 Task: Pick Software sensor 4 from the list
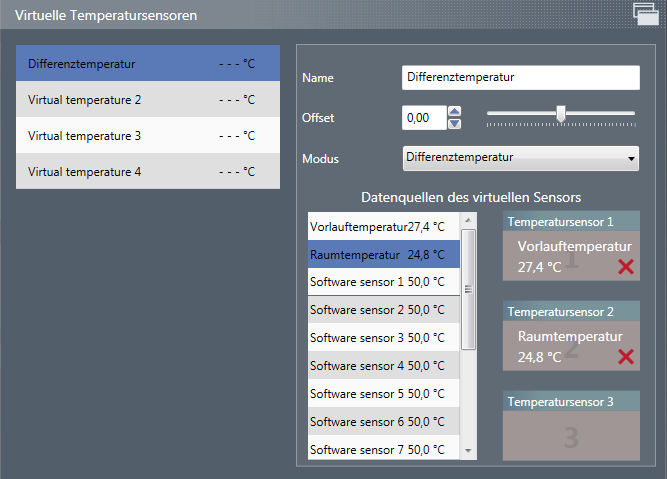pyautogui.click(x=383, y=366)
